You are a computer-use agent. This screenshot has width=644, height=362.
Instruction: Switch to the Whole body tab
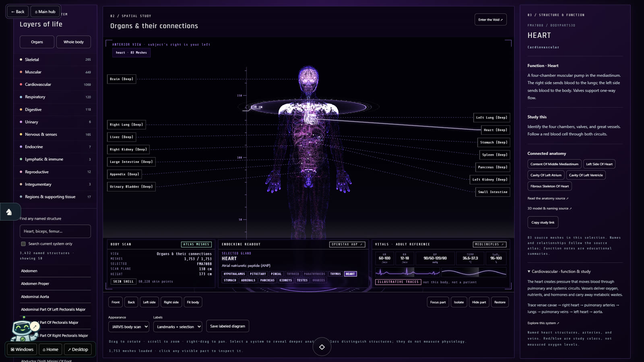[x=74, y=42]
